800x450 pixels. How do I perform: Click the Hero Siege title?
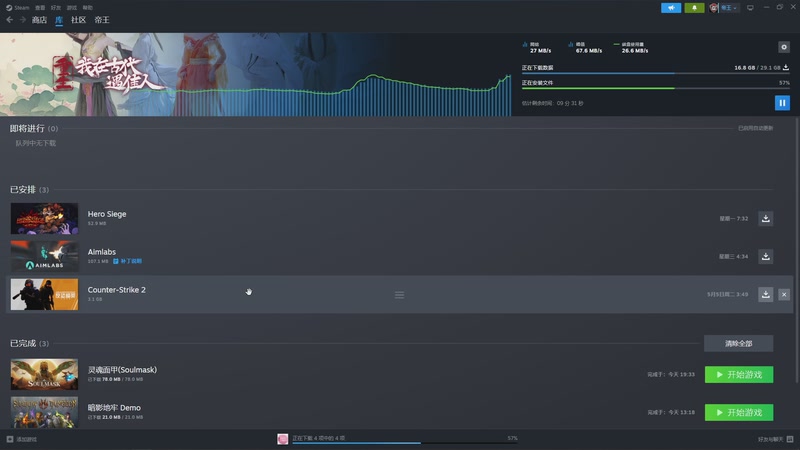[107, 214]
